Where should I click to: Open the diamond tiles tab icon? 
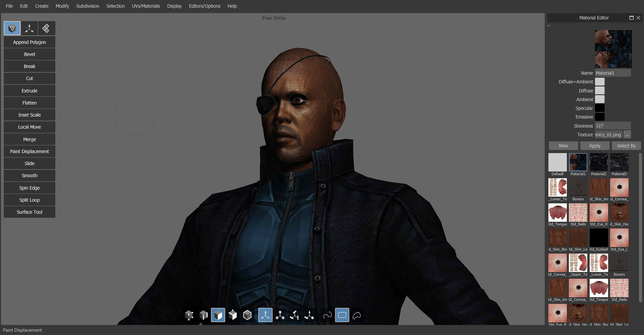[47, 28]
